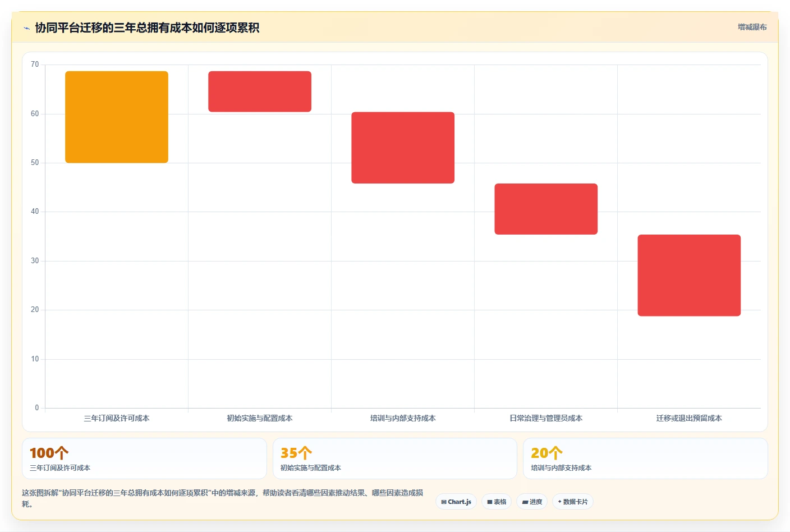Screen dimensions: 790x532
Task: Click y-axis value 30
Action: click(x=35, y=261)
